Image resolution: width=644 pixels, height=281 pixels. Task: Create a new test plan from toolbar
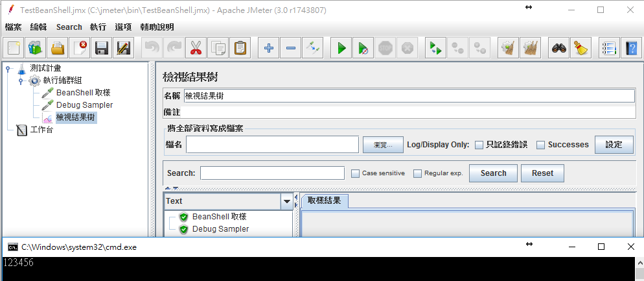[x=13, y=48]
